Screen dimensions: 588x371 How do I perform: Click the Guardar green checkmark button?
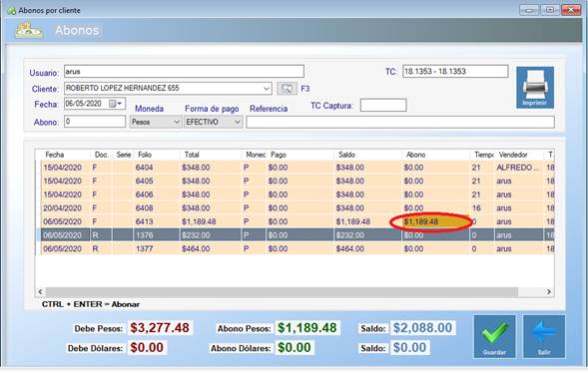[494, 336]
